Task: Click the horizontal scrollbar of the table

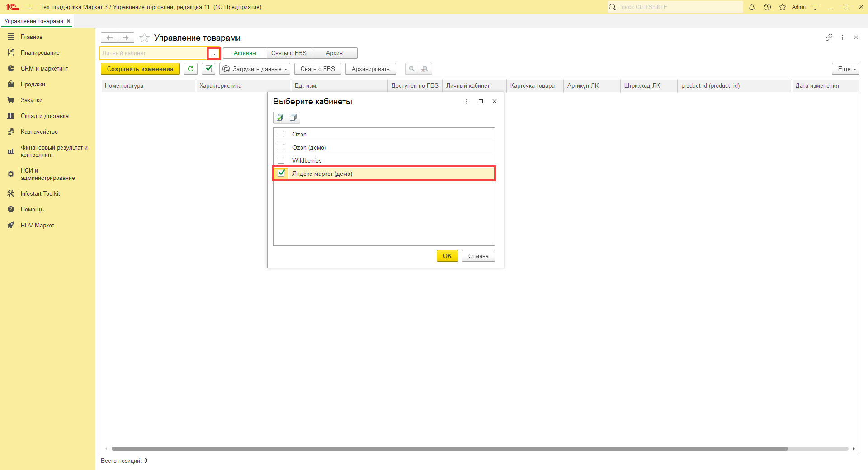Action: [450, 449]
